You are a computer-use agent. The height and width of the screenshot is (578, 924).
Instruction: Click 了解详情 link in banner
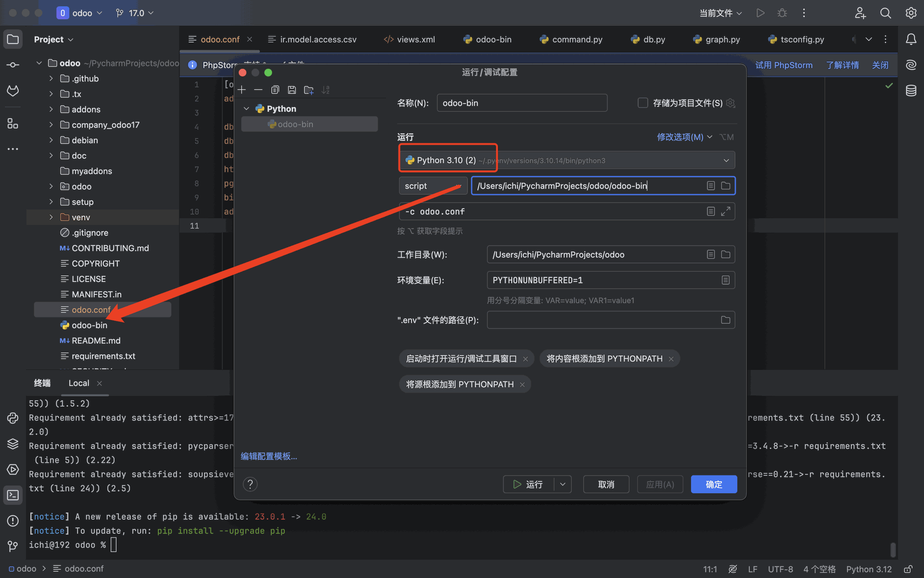(842, 65)
